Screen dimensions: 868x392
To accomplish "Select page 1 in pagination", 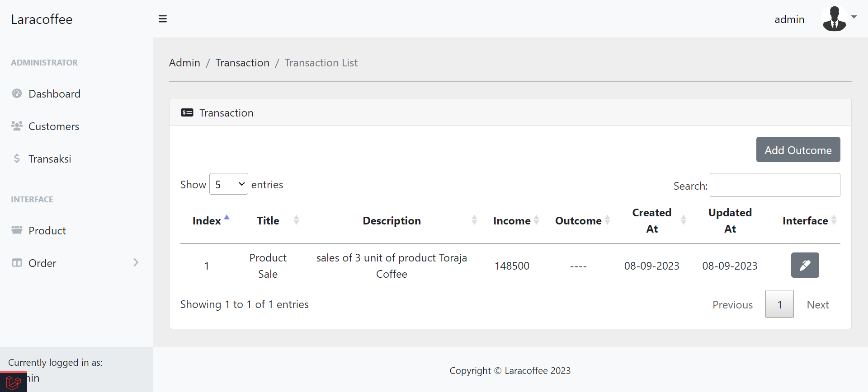I will pyautogui.click(x=779, y=305).
